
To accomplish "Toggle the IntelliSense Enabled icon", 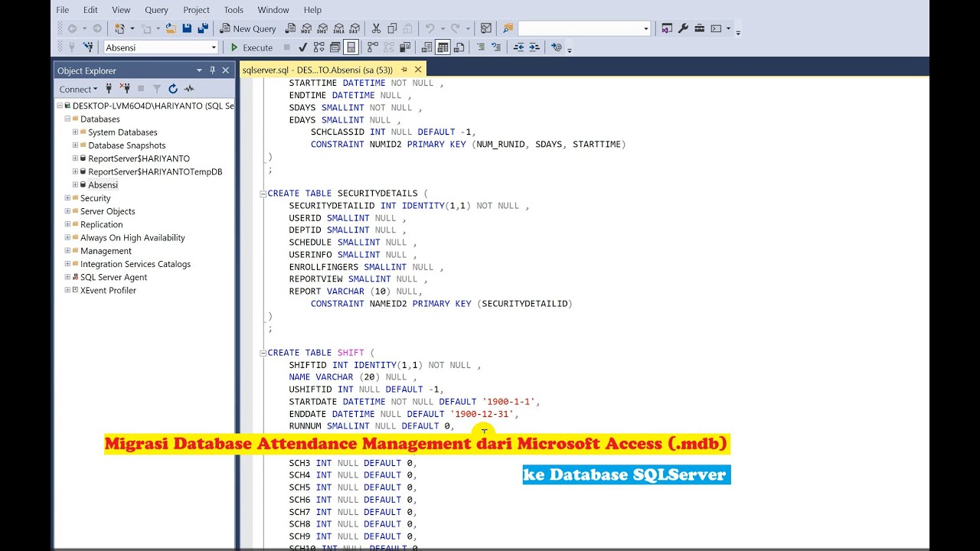I will point(351,47).
